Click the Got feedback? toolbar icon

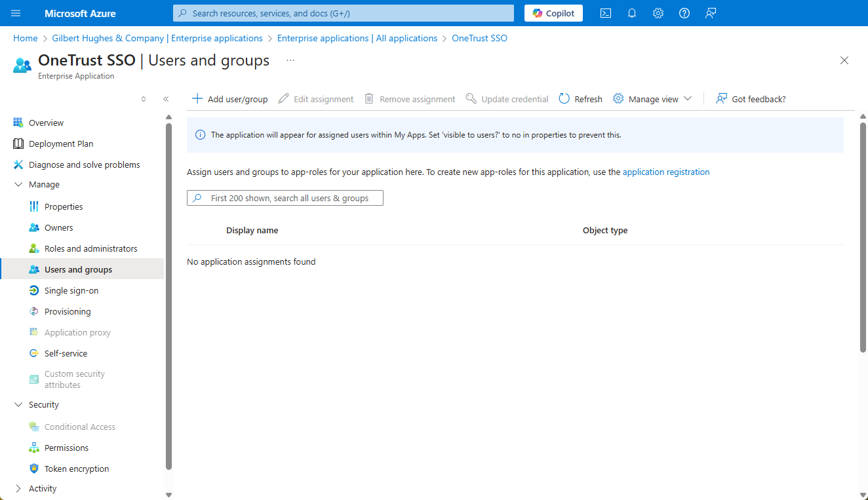(751, 98)
